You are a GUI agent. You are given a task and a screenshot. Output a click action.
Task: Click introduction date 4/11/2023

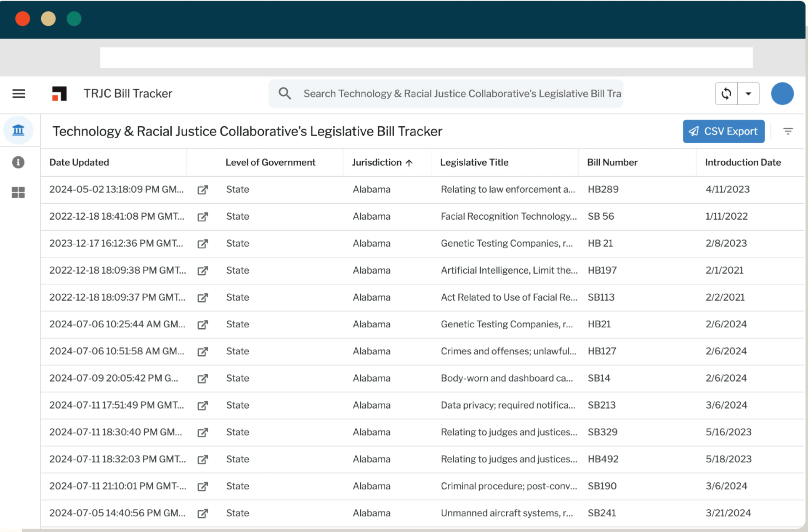728,189
